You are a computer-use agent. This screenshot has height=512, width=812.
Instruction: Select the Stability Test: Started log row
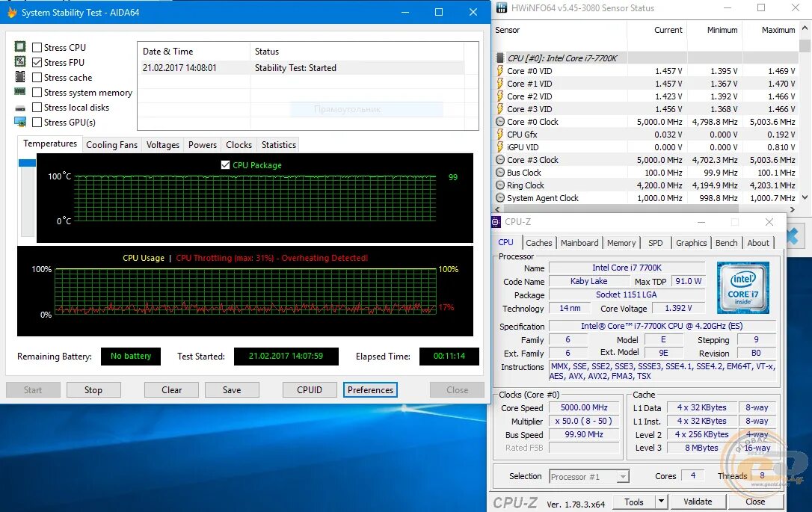pyautogui.click(x=303, y=68)
